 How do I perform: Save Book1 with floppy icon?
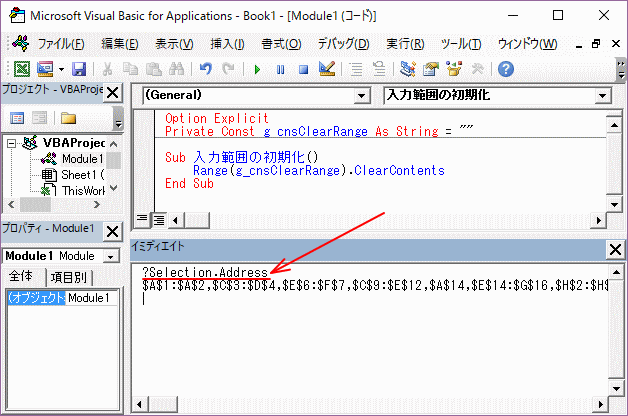[79, 69]
